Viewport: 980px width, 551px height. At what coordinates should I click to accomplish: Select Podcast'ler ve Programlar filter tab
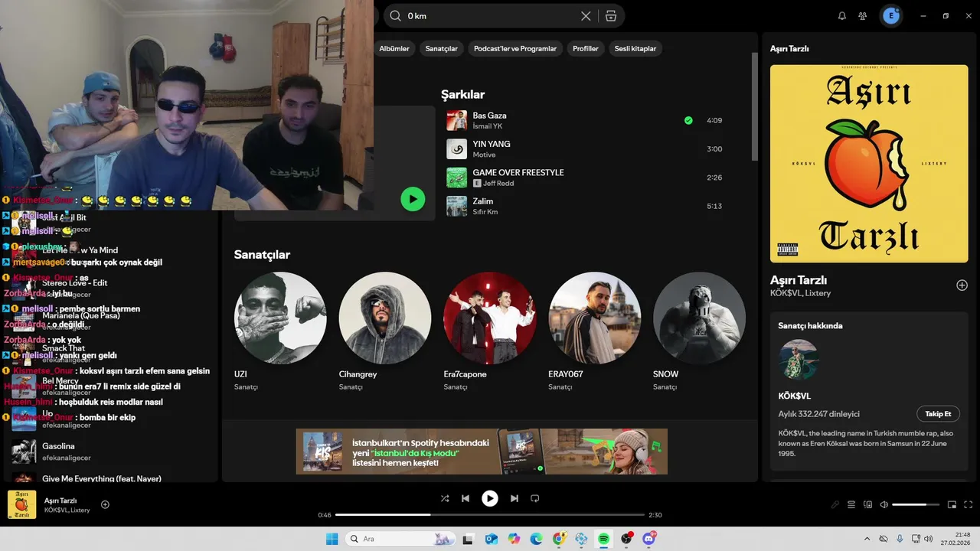[515, 48]
